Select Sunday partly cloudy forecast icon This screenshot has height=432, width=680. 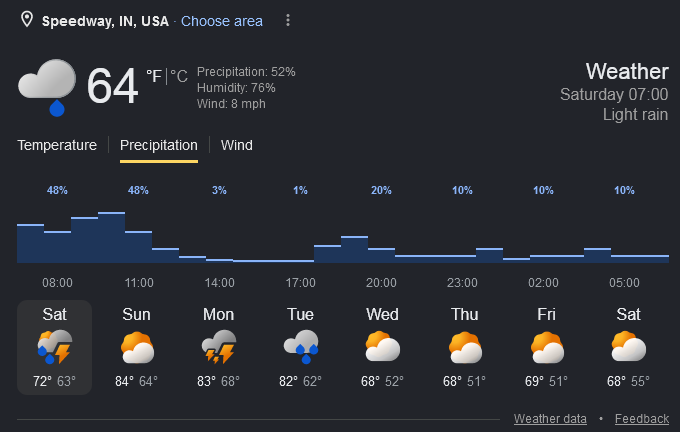click(x=137, y=347)
